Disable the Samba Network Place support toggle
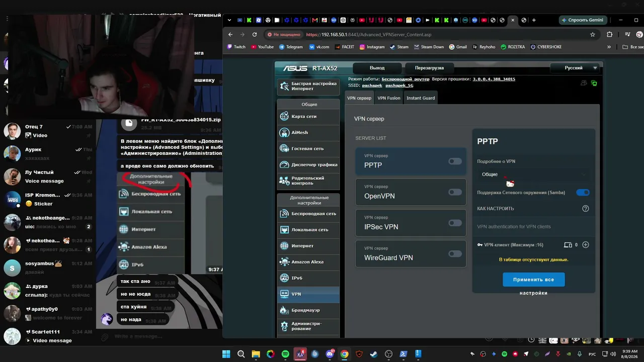 [583, 193]
